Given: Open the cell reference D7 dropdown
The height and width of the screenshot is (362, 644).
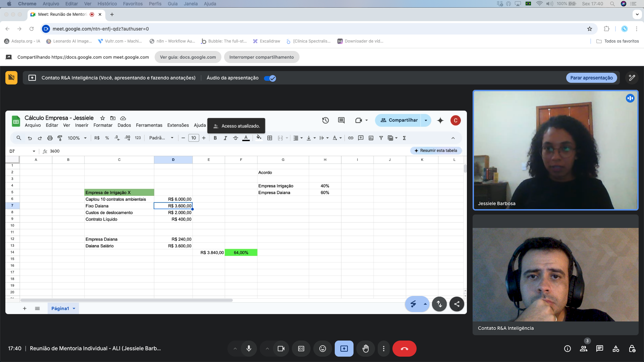Looking at the screenshot, I should click(x=34, y=151).
